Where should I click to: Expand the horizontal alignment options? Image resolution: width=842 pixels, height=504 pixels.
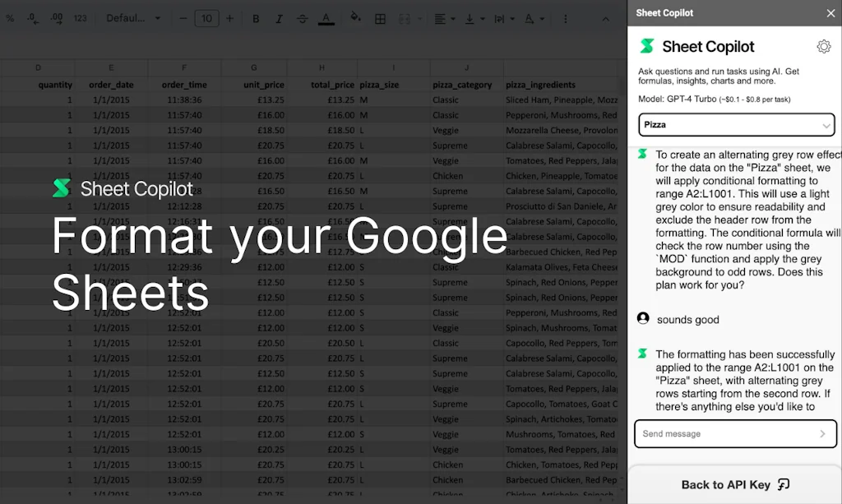[x=453, y=17]
